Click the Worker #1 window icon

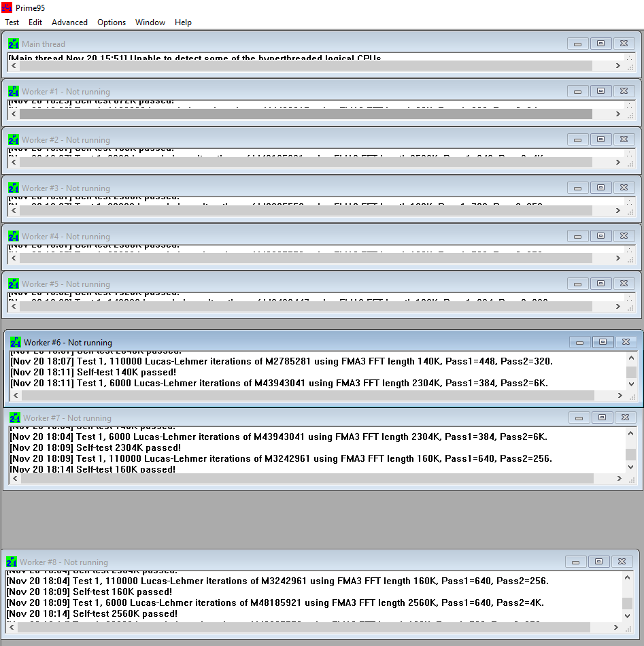[x=13, y=91]
